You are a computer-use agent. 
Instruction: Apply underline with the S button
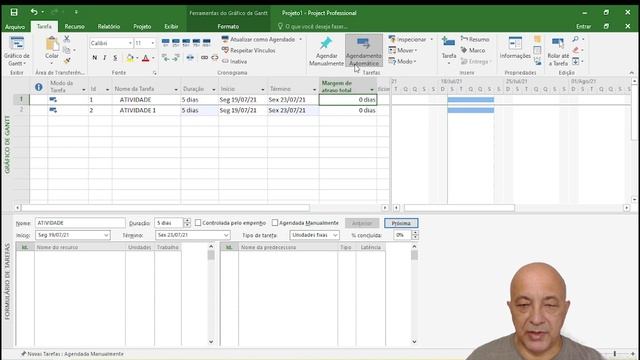click(x=115, y=58)
